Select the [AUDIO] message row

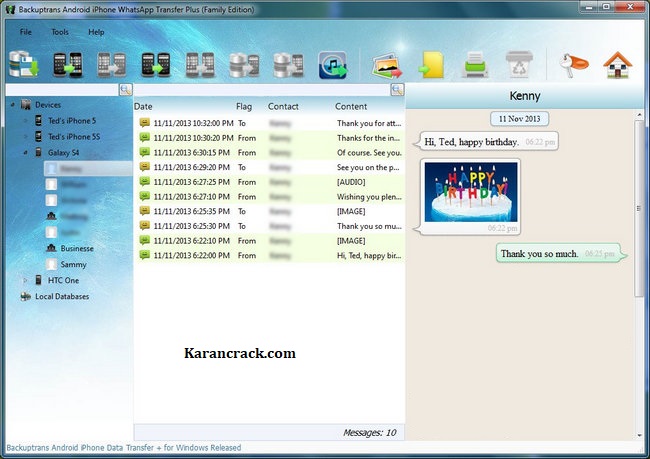pos(270,182)
